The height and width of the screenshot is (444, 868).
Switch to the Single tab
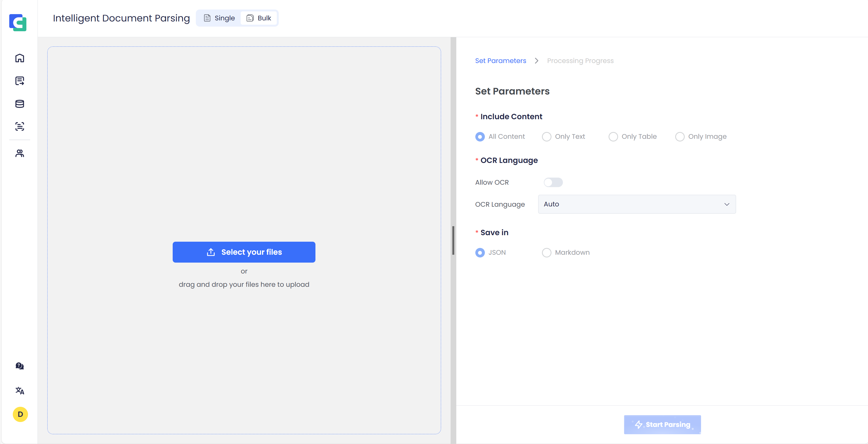click(219, 18)
